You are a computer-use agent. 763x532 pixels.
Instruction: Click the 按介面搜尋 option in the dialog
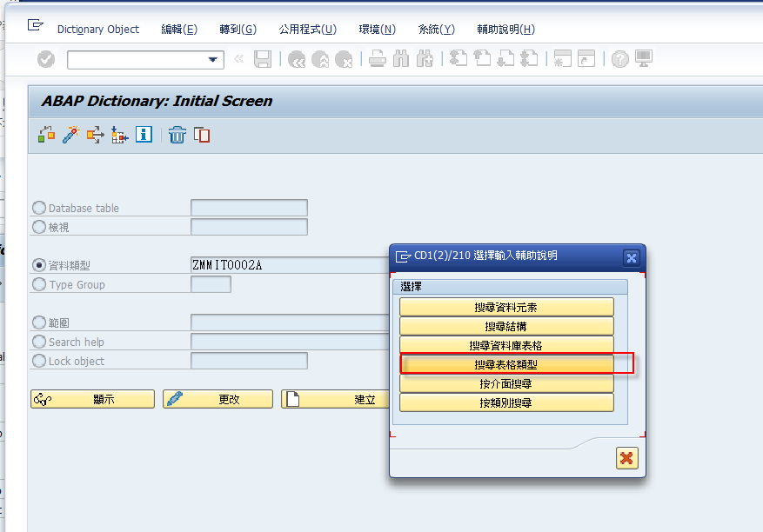click(505, 382)
